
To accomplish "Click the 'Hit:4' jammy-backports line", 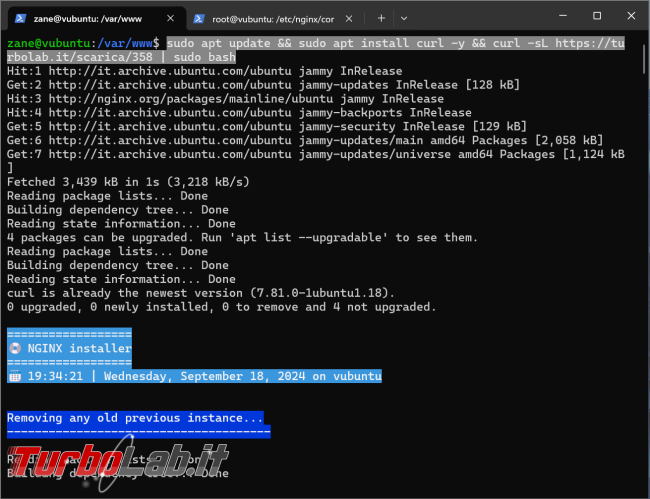I will coord(239,113).
